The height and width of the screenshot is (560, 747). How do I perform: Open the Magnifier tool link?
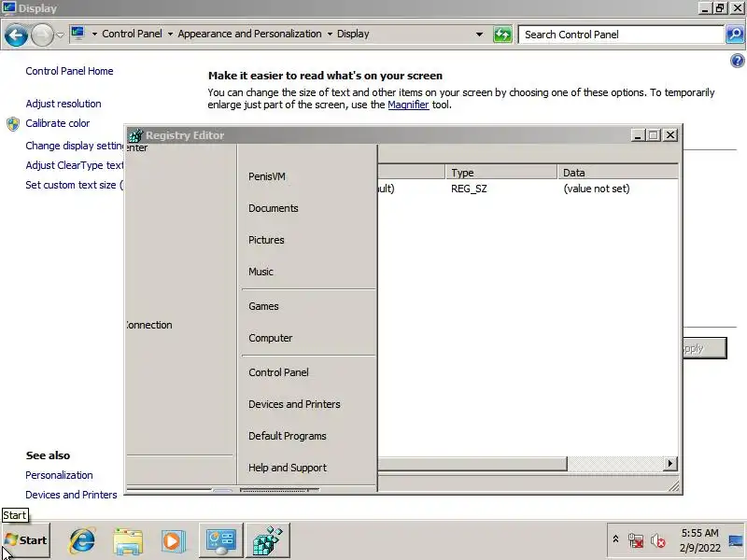[408, 105]
